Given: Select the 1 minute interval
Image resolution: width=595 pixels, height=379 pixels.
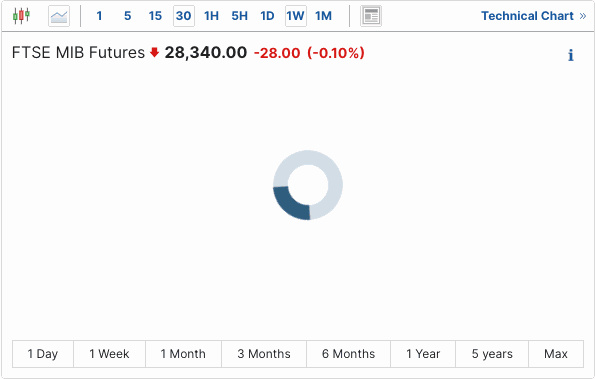Looking at the screenshot, I should pos(99,16).
